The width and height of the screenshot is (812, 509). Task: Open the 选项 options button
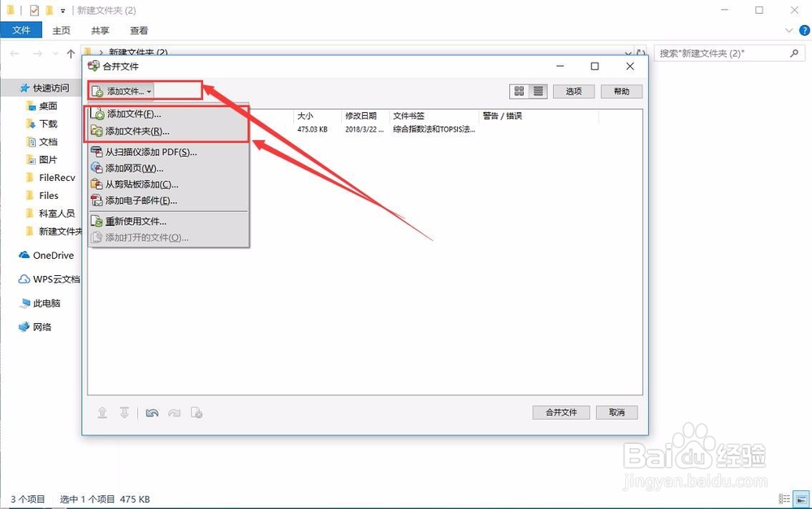[x=573, y=92]
